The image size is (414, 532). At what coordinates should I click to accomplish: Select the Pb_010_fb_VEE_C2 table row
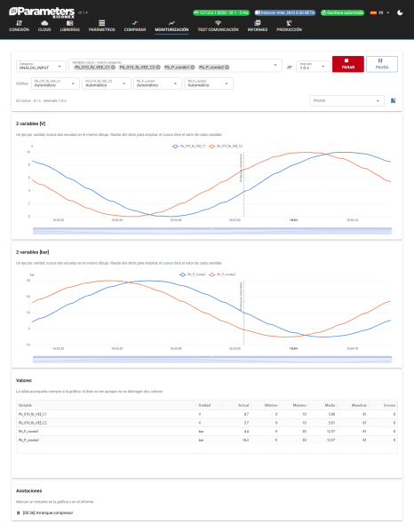207,423
